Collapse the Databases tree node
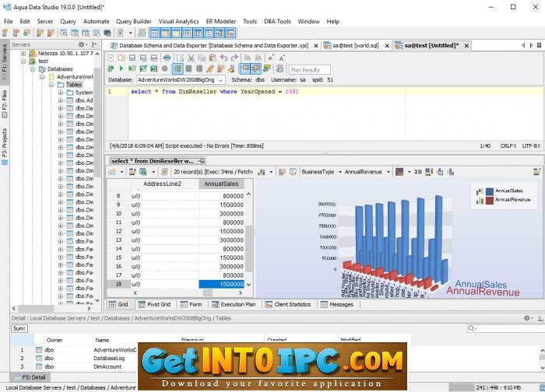Viewport: 545px width, 392px height. coord(33,69)
